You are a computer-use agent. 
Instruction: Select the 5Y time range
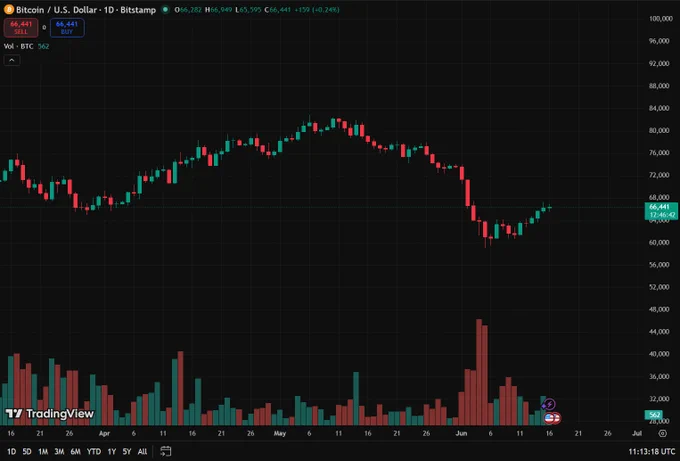click(x=127, y=451)
